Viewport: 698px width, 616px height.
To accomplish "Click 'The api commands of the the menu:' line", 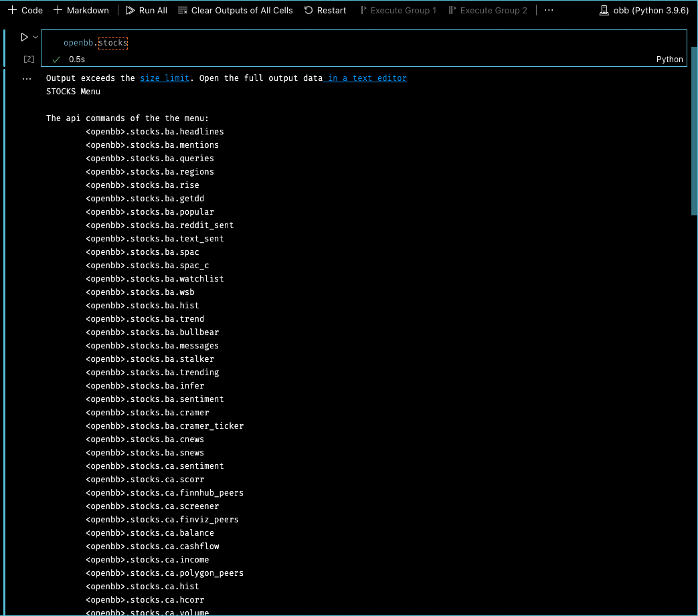I will coord(127,118).
